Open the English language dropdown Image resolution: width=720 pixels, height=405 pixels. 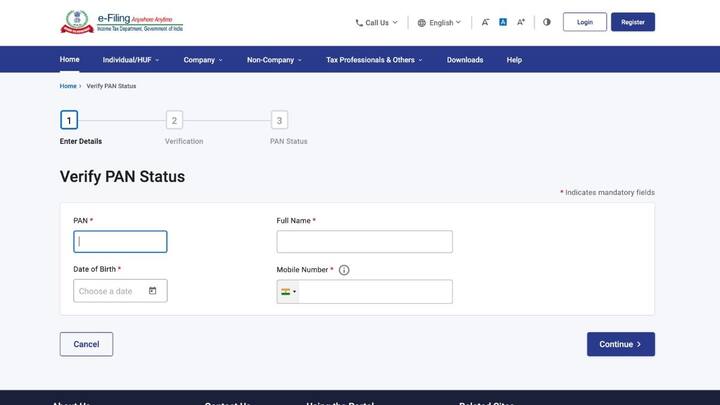(439, 22)
